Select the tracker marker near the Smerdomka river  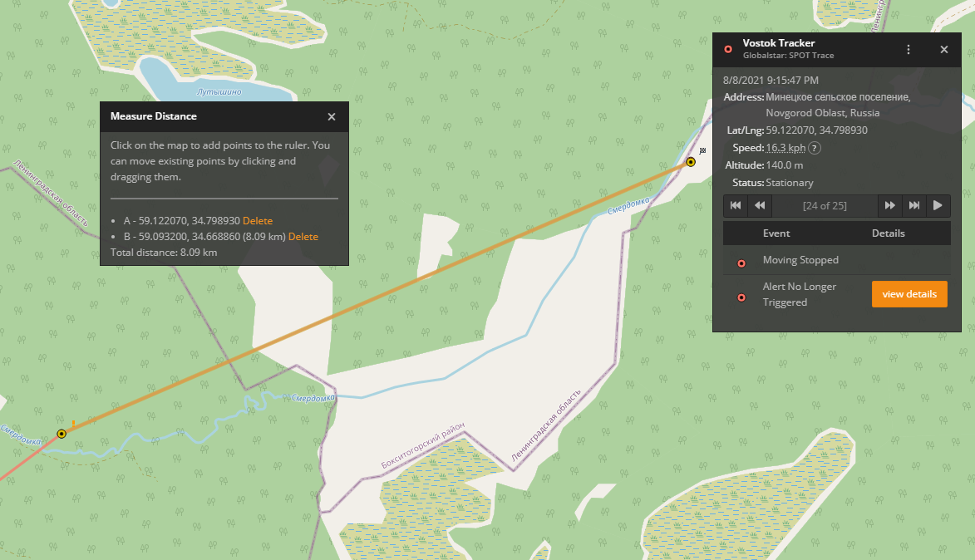[x=690, y=162]
